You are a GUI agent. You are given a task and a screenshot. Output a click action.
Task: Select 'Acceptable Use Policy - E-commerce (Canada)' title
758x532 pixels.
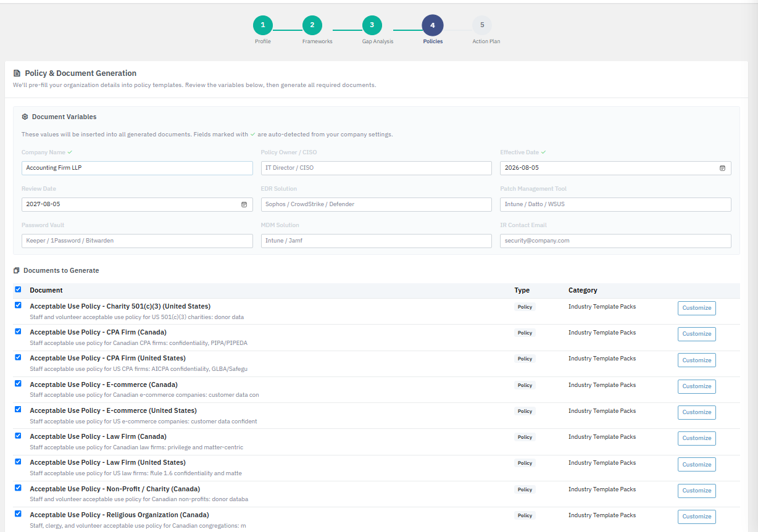pyautogui.click(x=104, y=384)
